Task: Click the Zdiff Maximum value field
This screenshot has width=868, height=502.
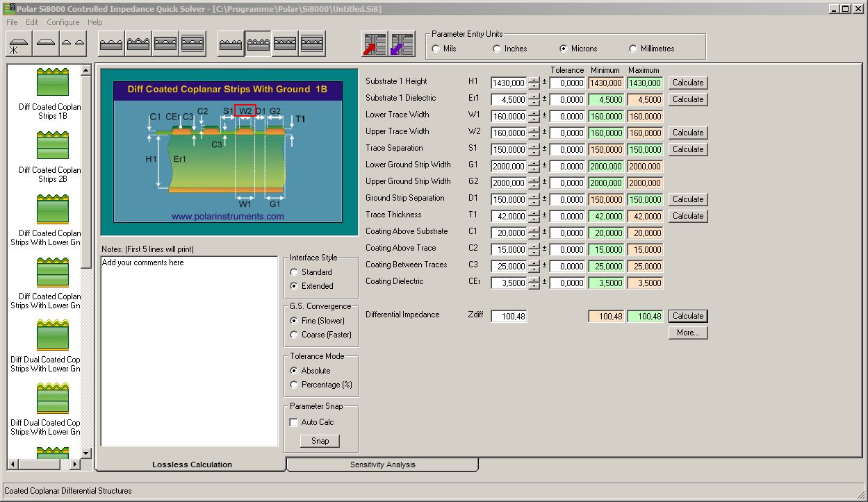Action: tap(645, 316)
